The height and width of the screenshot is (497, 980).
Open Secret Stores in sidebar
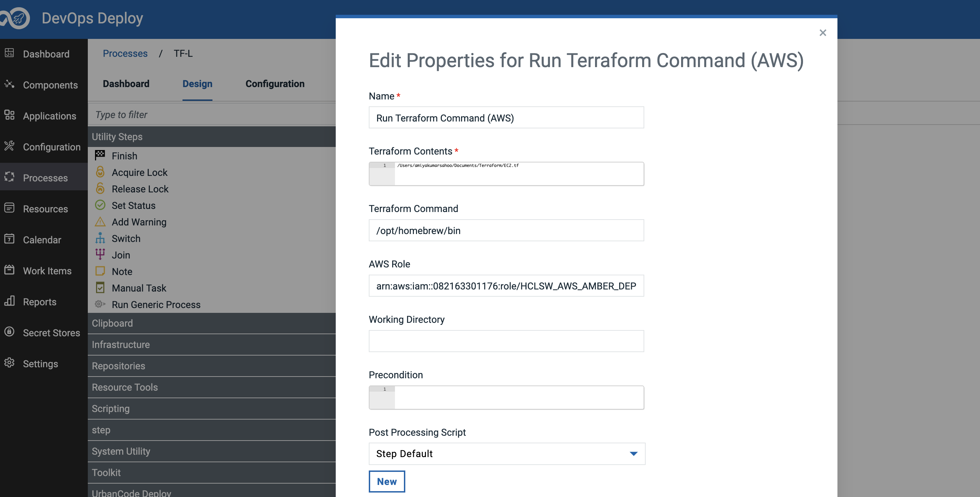(51, 333)
